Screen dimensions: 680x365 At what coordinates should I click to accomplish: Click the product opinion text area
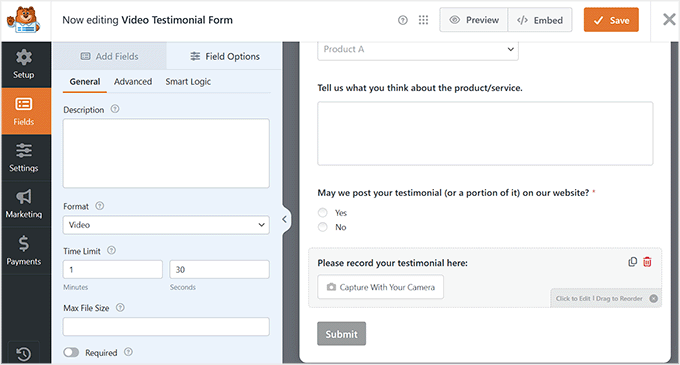point(485,134)
